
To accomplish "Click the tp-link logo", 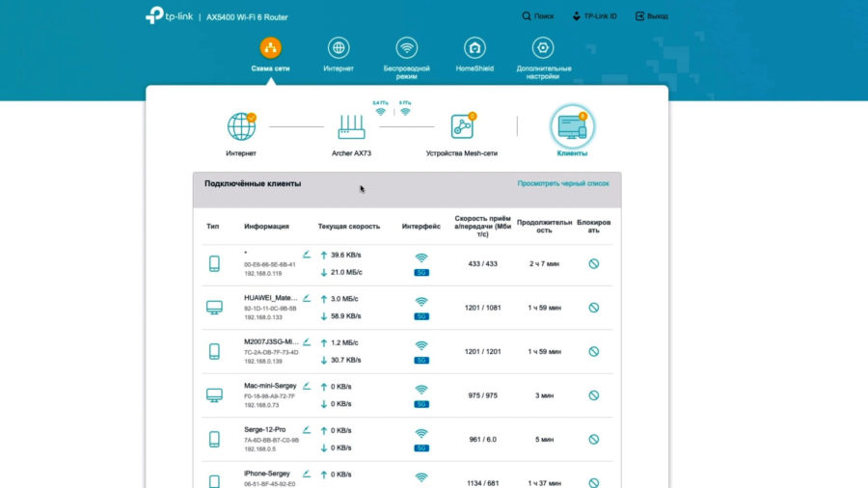I will tap(170, 15).
